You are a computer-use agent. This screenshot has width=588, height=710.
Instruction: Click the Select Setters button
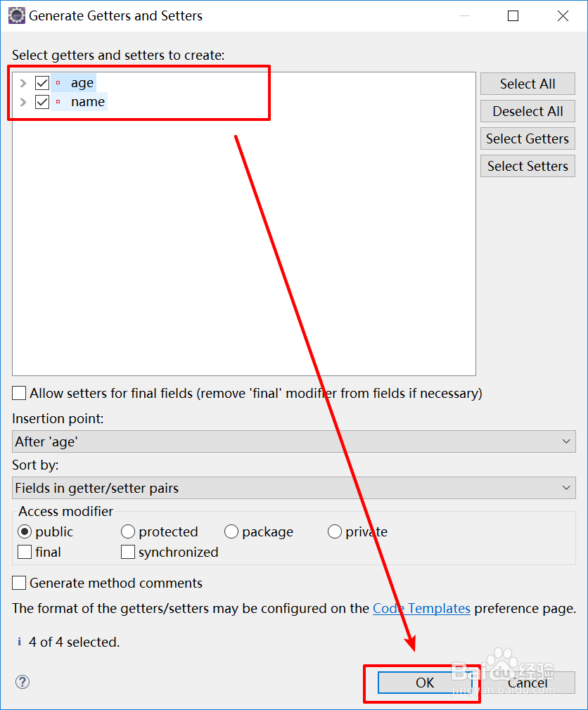tap(528, 166)
